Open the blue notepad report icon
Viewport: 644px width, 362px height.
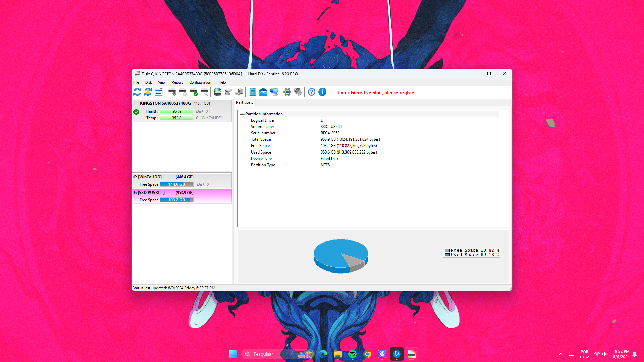(253, 92)
